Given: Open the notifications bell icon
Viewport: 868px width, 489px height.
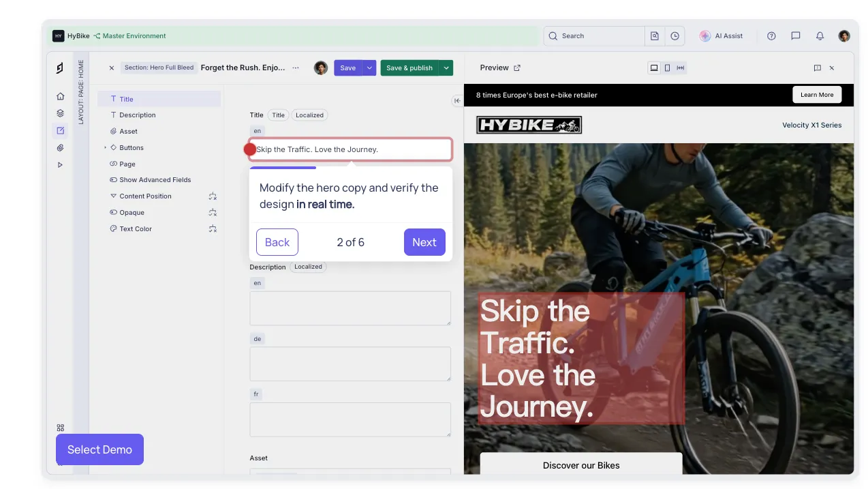Looking at the screenshot, I should pyautogui.click(x=820, y=36).
